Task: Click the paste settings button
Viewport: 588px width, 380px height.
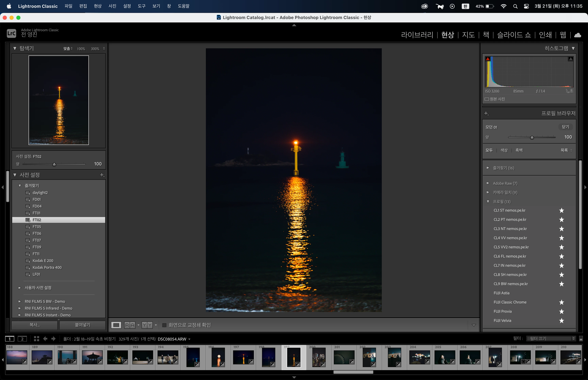Action: pyautogui.click(x=82, y=325)
